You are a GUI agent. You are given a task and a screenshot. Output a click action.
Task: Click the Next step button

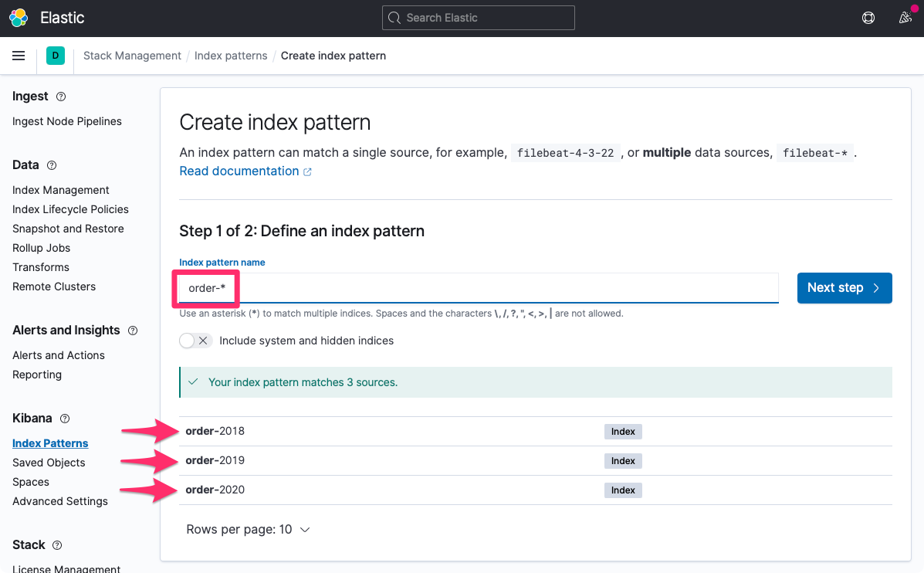[x=844, y=288]
